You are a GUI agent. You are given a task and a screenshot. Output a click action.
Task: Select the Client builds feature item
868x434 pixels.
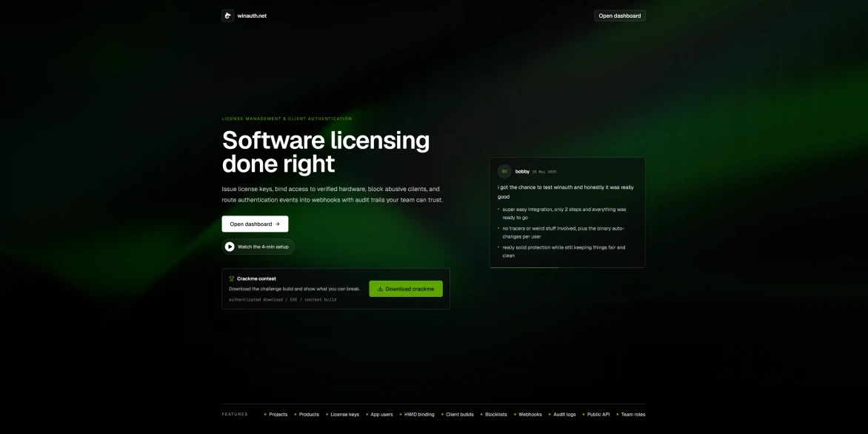coord(459,415)
